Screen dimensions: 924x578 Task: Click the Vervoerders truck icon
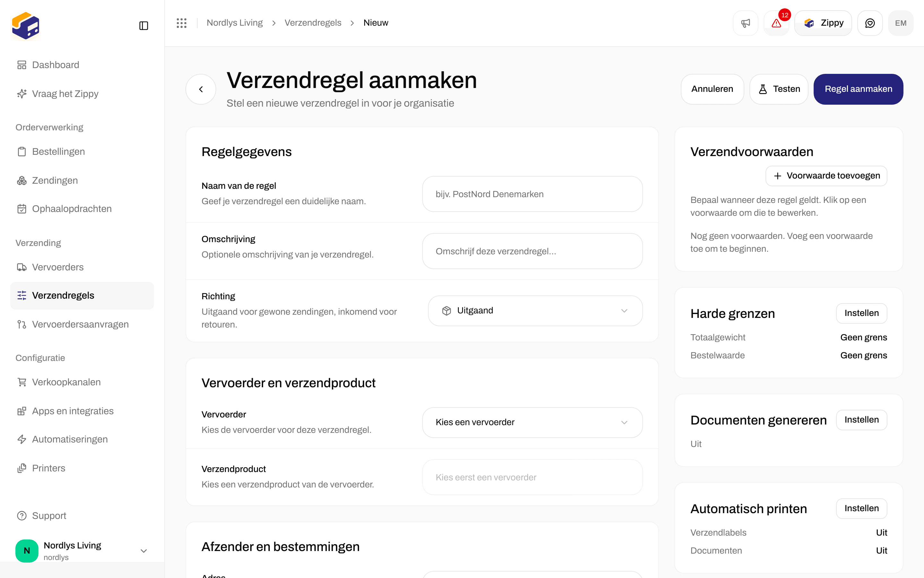pyautogui.click(x=22, y=267)
